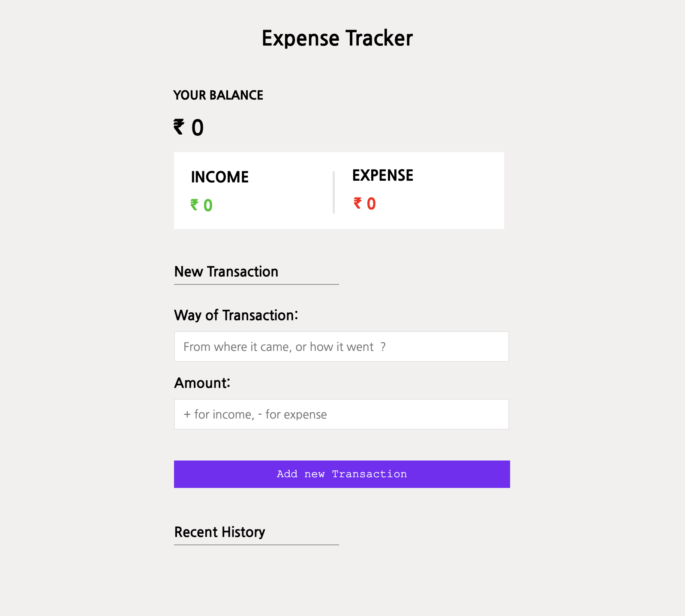The image size is (685, 616).
Task: Focus the Way of Transaction text field
Action: pyautogui.click(x=341, y=347)
